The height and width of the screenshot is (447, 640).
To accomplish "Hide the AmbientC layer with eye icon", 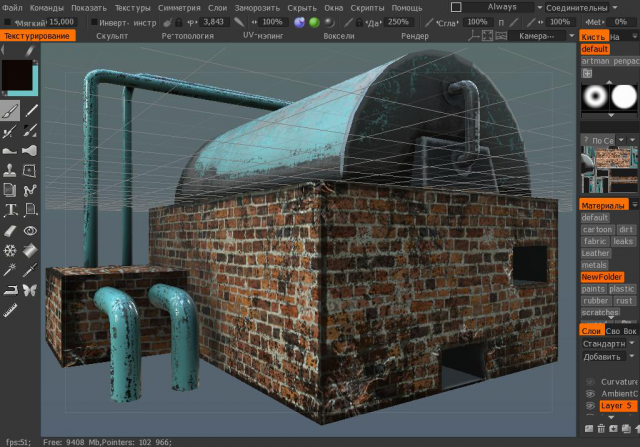I will tap(590, 394).
